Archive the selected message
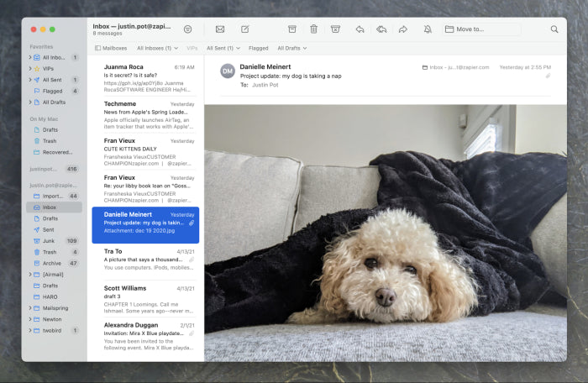588x383 pixels. (x=291, y=29)
